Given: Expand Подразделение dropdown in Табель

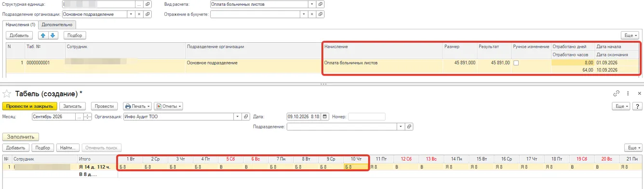Looking at the screenshot, I should pos(401,126).
